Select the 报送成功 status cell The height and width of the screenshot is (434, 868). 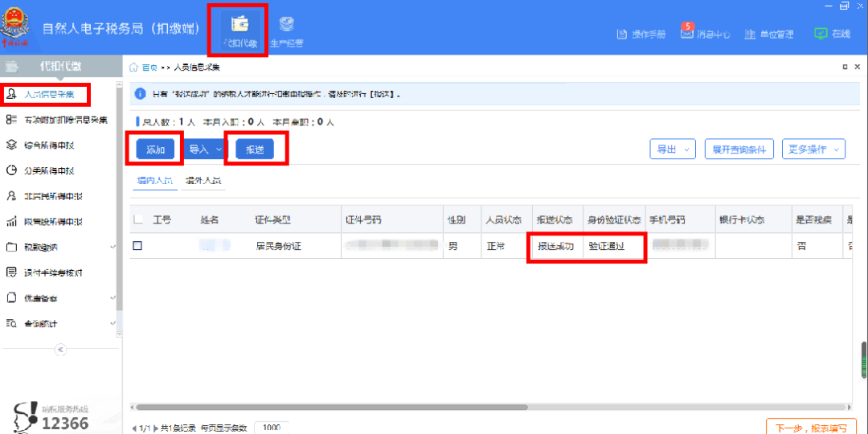pos(555,247)
